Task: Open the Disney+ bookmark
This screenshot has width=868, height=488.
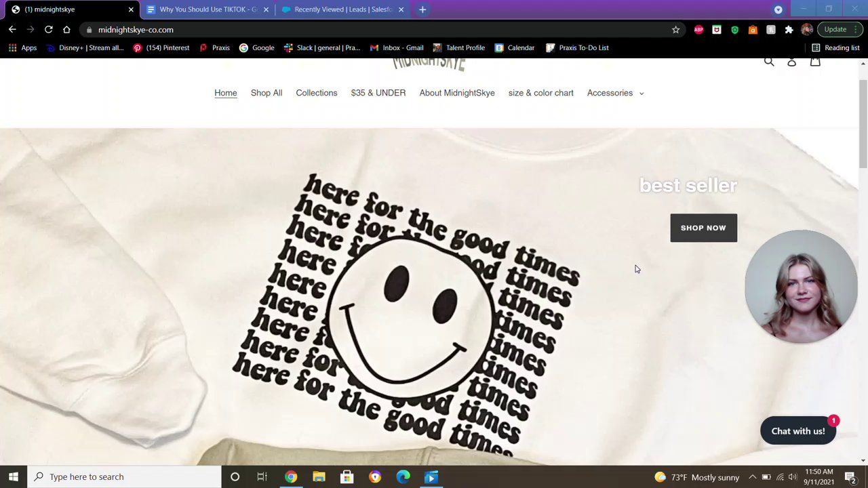Action: 85,47
